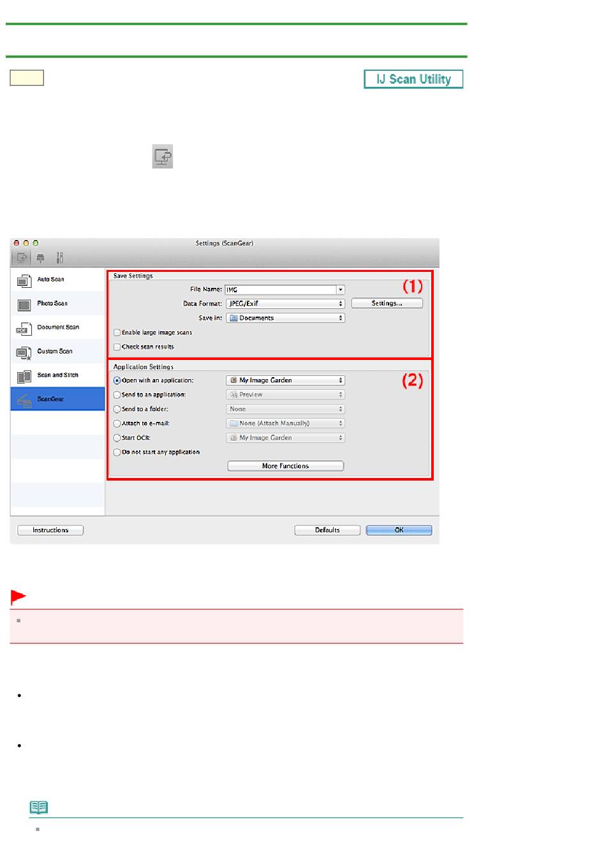The image size is (606, 868).
Task: Click the Settings... button beside Data Format
Action: point(387,304)
